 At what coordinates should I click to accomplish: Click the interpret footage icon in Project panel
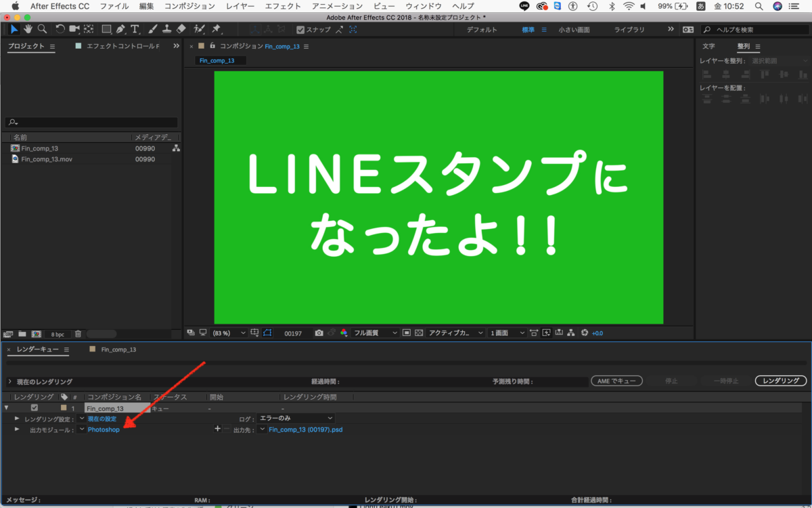(8, 334)
